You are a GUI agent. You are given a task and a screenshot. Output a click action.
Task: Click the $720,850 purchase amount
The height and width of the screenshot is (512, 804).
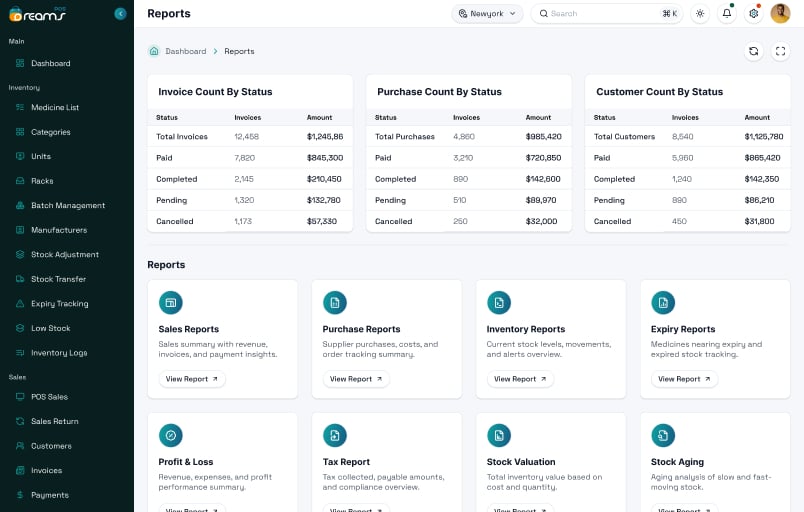click(544, 158)
